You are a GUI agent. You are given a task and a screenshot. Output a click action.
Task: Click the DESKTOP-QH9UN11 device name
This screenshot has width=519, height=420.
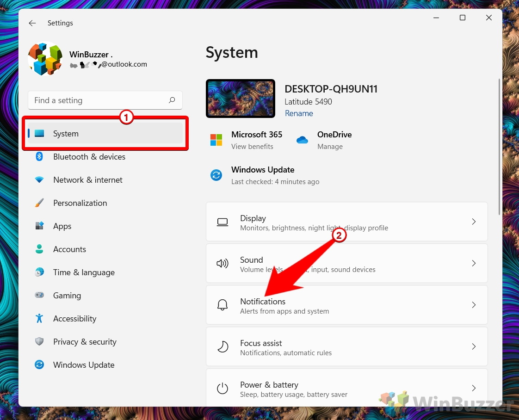(x=331, y=89)
